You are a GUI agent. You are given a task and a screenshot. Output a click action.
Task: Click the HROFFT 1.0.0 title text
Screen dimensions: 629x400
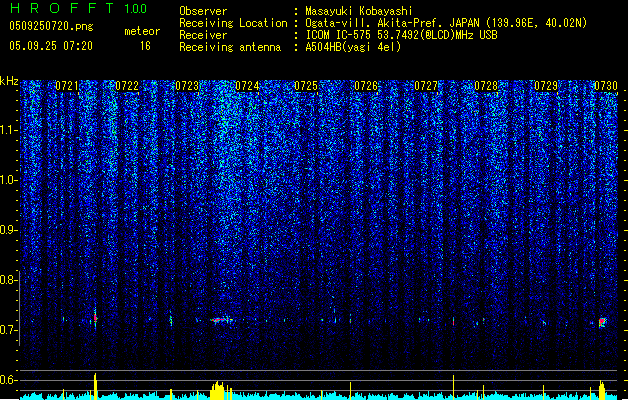pos(78,8)
